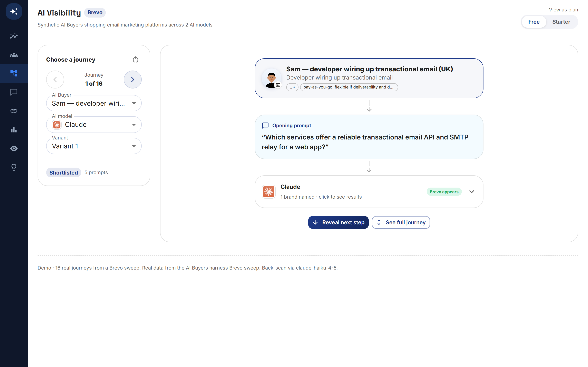588x367 pixels.
Task: Go to the previous journey arrow
Action: [55, 79]
